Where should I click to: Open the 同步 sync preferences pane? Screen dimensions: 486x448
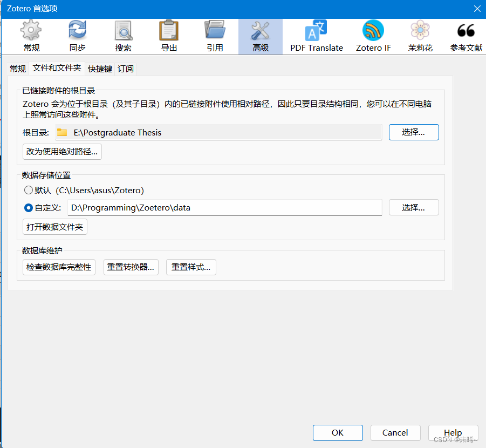pyautogui.click(x=77, y=37)
